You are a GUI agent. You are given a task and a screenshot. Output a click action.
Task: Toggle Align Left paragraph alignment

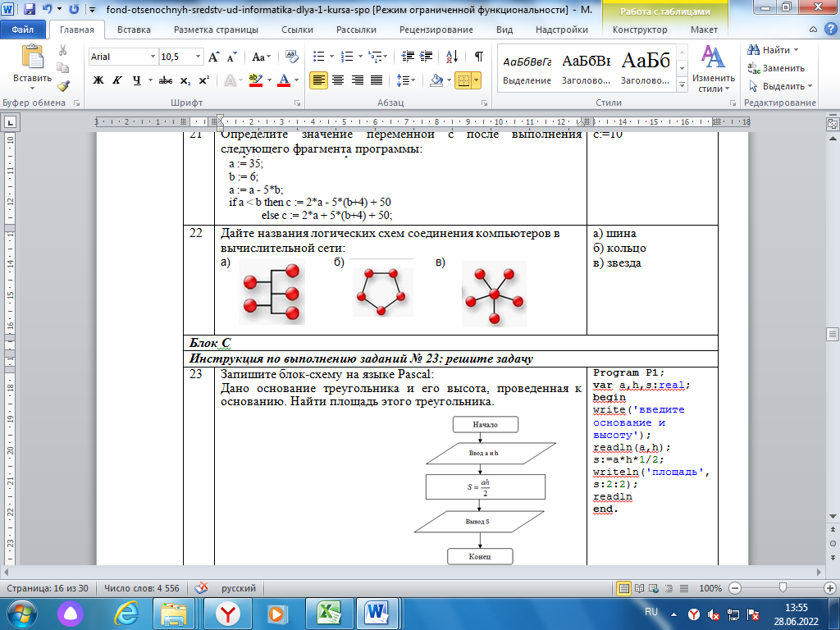(x=318, y=80)
